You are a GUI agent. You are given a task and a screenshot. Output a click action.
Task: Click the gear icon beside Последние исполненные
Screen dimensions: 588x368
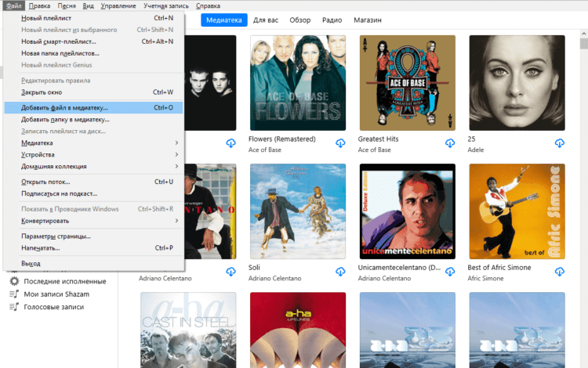14,281
